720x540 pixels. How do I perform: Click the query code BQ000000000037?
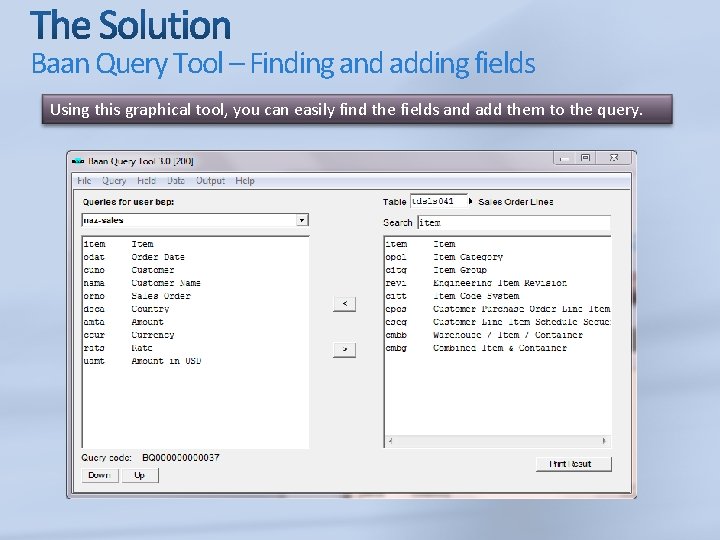(181, 458)
